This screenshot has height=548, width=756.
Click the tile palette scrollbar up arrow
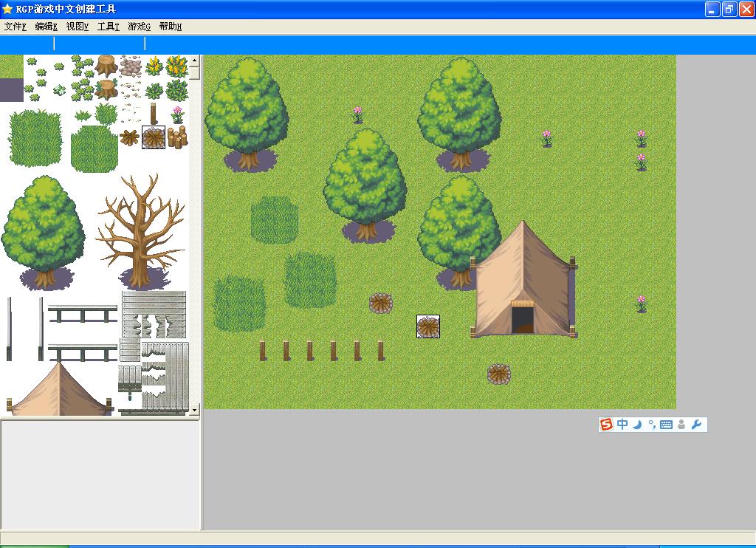[x=194, y=61]
